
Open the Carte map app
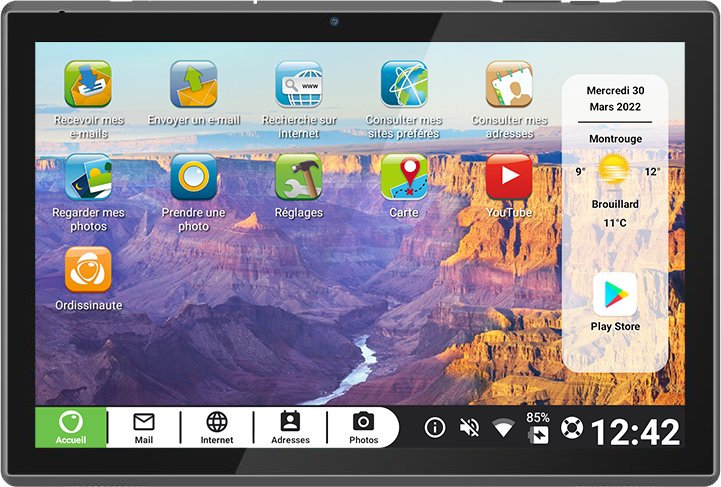pyautogui.click(x=404, y=178)
